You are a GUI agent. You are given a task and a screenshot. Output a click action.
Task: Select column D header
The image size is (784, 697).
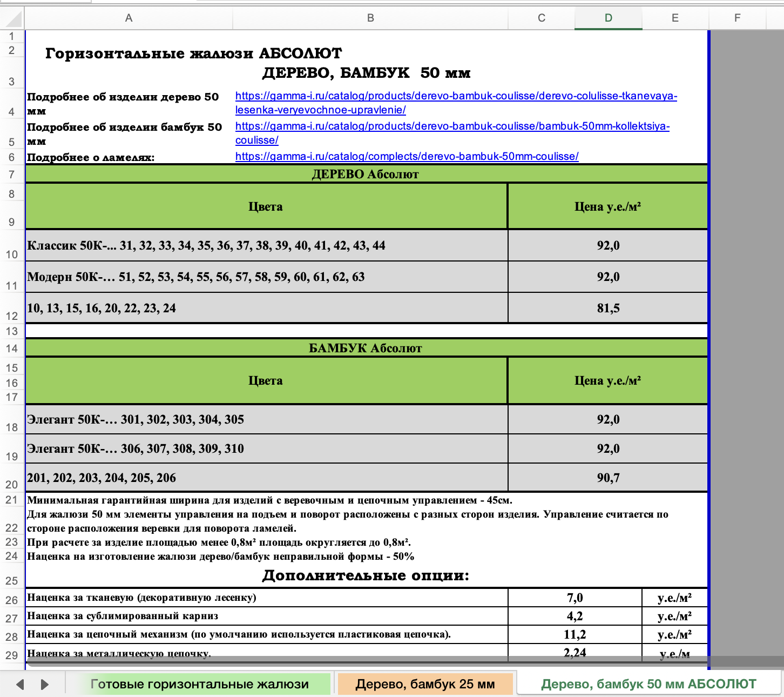(x=609, y=18)
